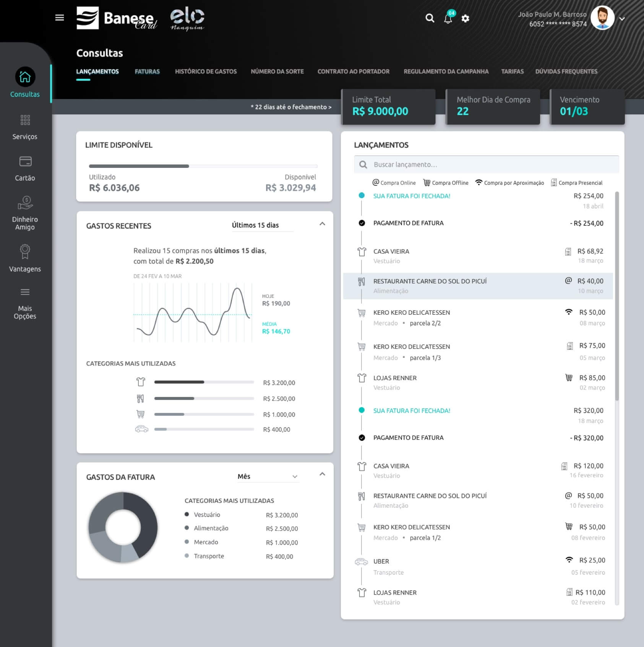Switch to the Lançamentos tab
This screenshot has height=647, width=644.
tap(97, 72)
